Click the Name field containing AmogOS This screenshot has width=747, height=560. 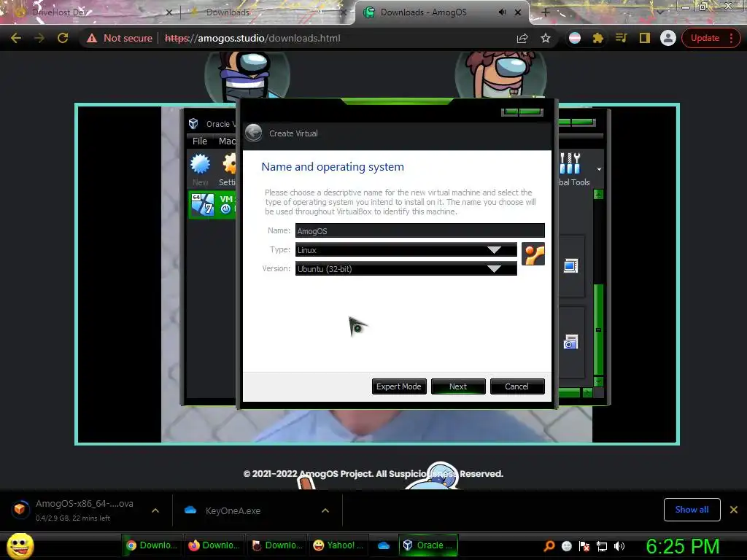coord(419,230)
